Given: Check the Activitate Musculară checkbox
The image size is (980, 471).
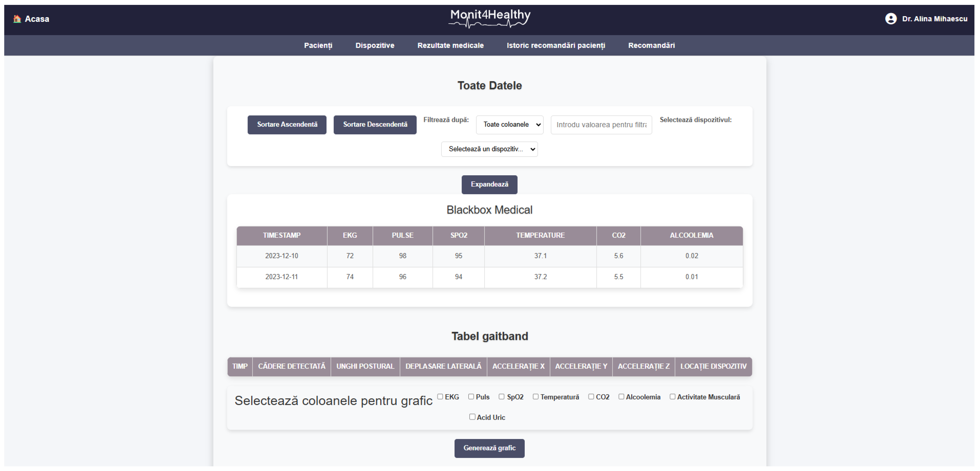Looking at the screenshot, I should click(673, 397).
